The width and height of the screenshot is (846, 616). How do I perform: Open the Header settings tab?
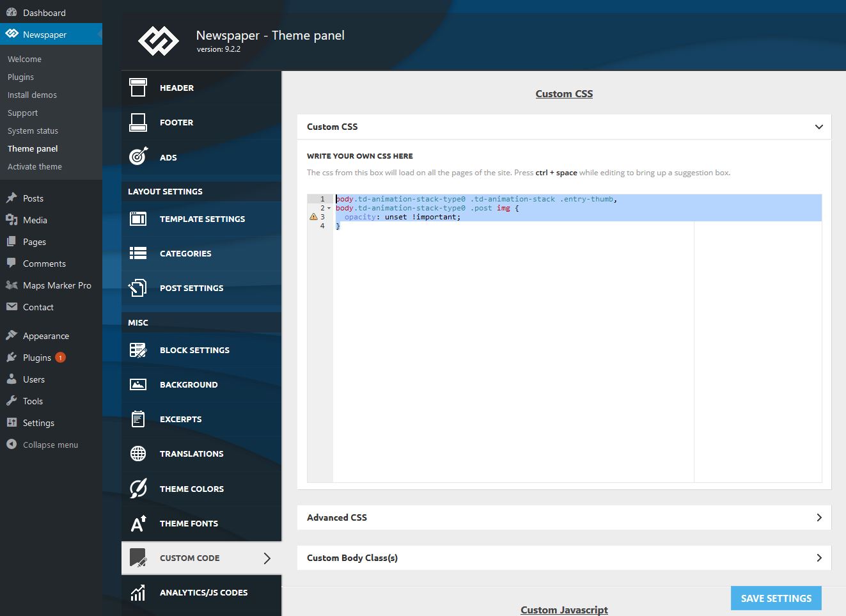pyautogui.click(x=201, y=88)
